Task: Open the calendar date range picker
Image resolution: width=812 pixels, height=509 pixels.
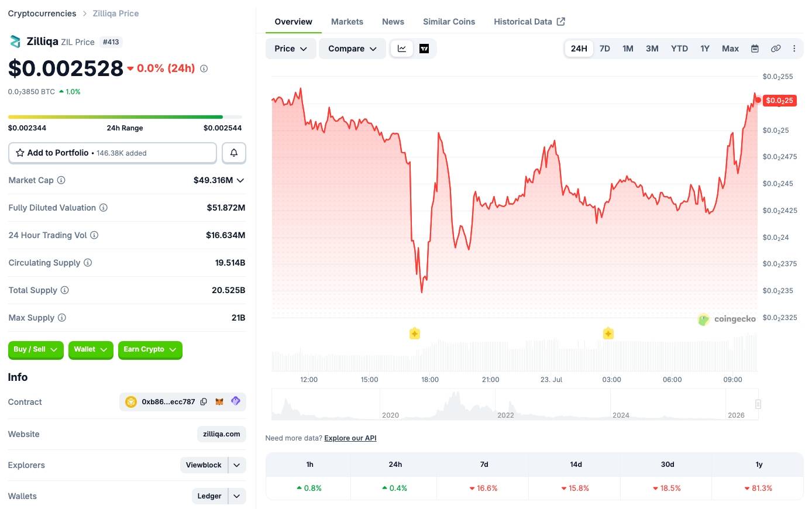Action: point(755,49)
